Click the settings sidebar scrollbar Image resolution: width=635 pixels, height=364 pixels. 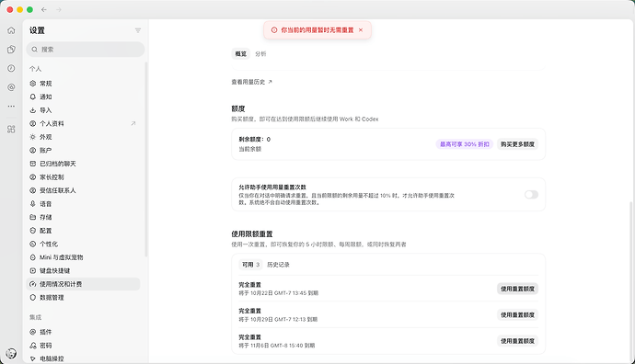pos(146,159)
